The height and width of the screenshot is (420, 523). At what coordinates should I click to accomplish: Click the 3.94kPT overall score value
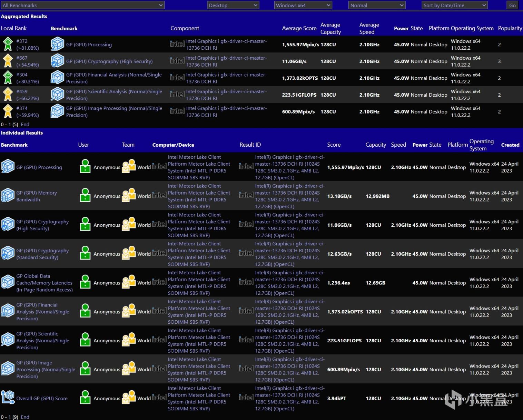click(x=337, y=398)
